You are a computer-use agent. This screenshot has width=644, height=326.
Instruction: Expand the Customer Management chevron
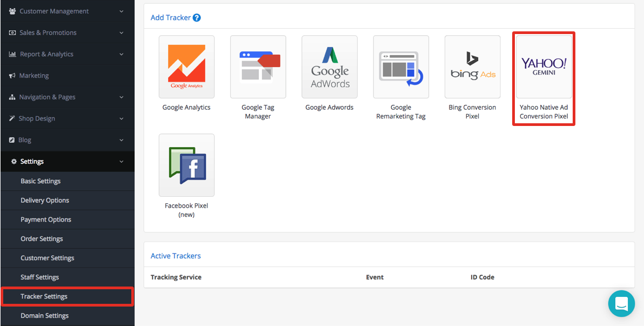click(122, 11)
